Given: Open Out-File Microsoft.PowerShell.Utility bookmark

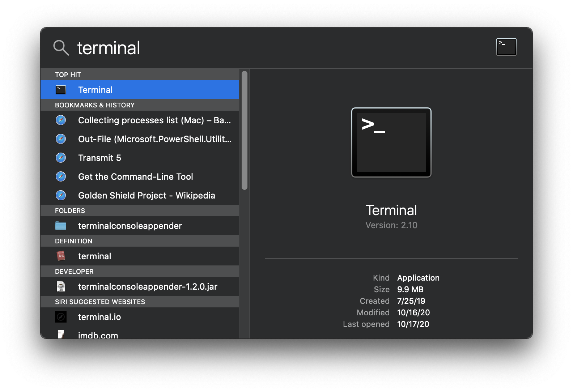Looking at the screenshot, I should click(140, 139).
